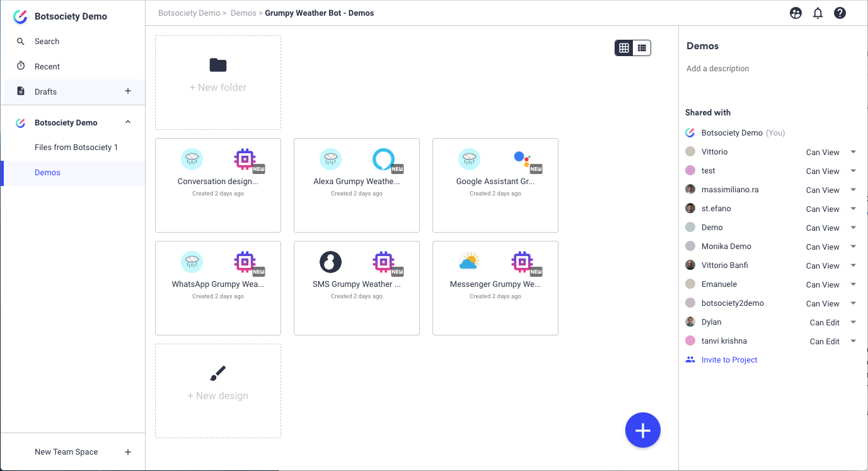Click the Botsociety Demo workspace icon in the sidebar
868x471 pixels.
point(21,123)
